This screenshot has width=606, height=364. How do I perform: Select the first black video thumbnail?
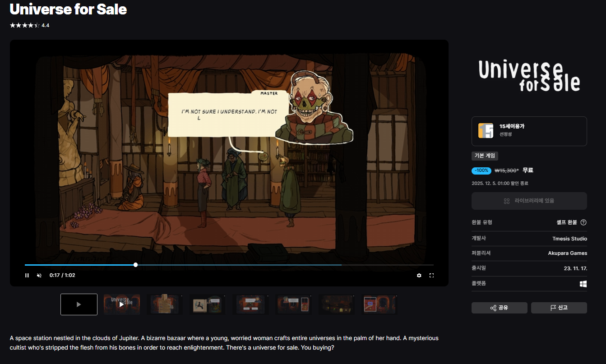79,304
